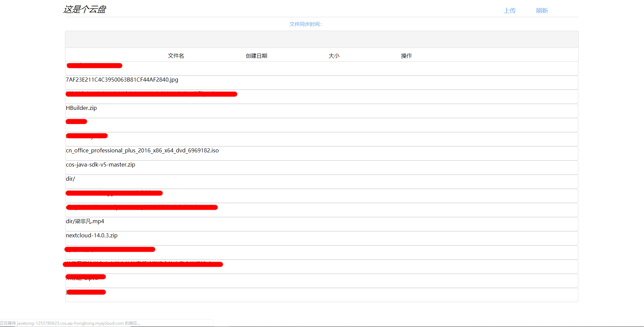The width and height of the screenshot is (644, 327).
Task: Open the 这是个云盘 site title
Action: pos(84,9)
